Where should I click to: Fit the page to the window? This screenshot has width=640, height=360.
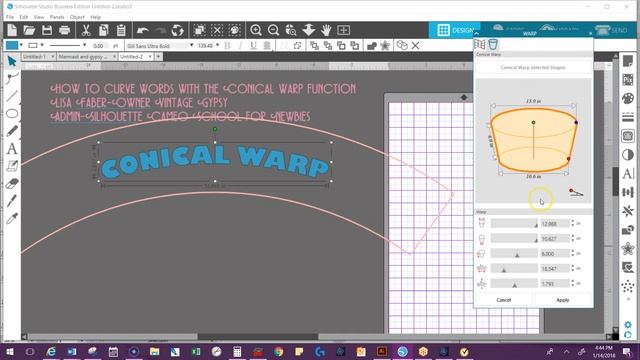(x=344, y=30)
